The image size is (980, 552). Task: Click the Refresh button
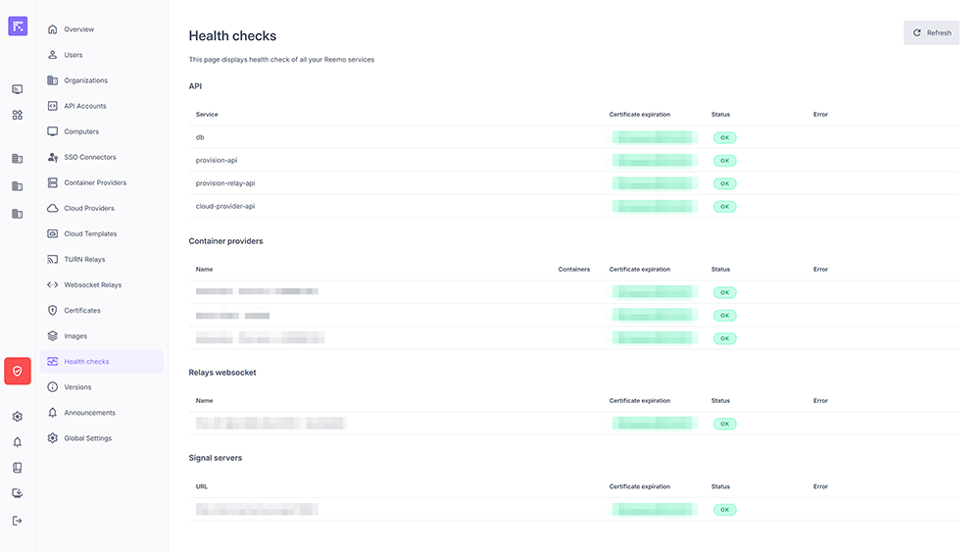(x=931, y=33)
